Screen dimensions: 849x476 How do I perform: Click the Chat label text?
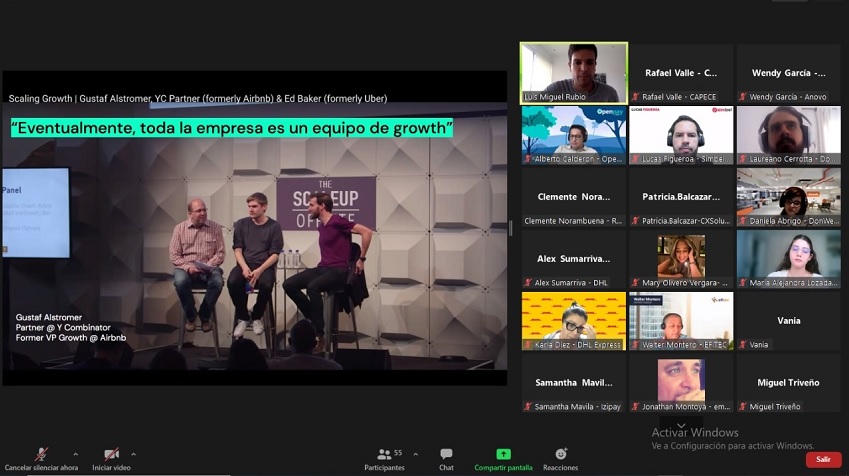tap(446, 468)
